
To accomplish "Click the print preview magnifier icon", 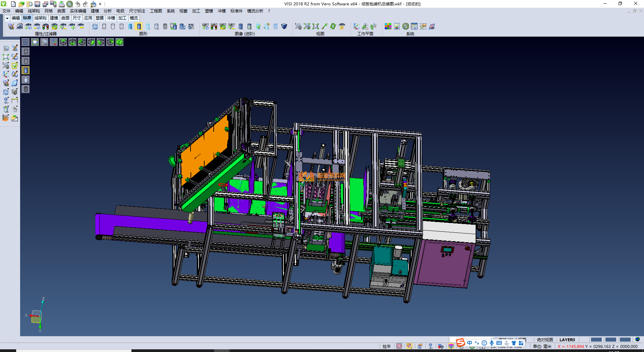I will pyautogui.click(x=69, y=4).
